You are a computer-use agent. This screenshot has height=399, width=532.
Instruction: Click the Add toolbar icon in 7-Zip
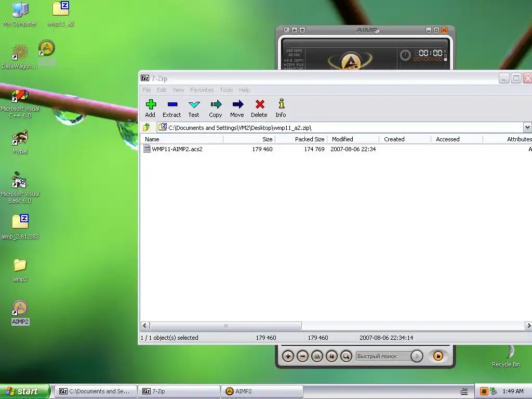pos(150,109)
